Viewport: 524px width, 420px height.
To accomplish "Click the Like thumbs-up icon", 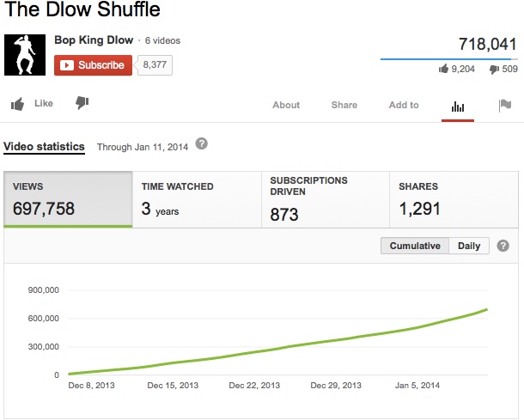I will coord(17,104).
